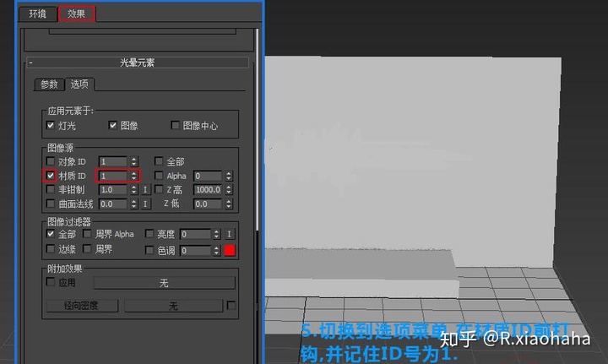608x364 pixels.
Task: Enable the 亮度 checkbox
Action: coord(149,234)
